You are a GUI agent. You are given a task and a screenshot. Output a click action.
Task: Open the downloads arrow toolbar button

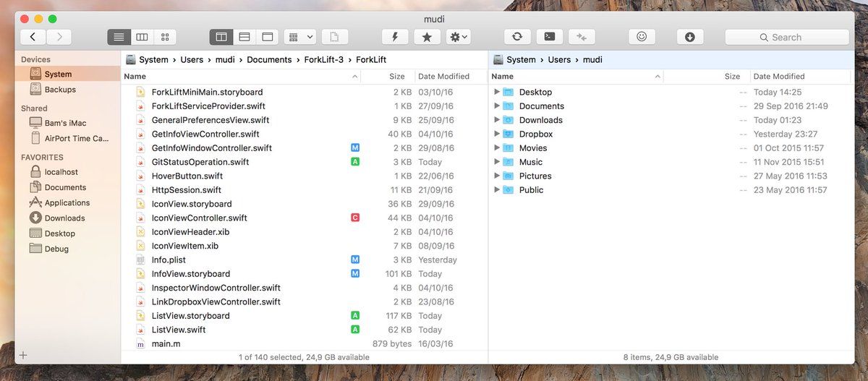point(689,37)
